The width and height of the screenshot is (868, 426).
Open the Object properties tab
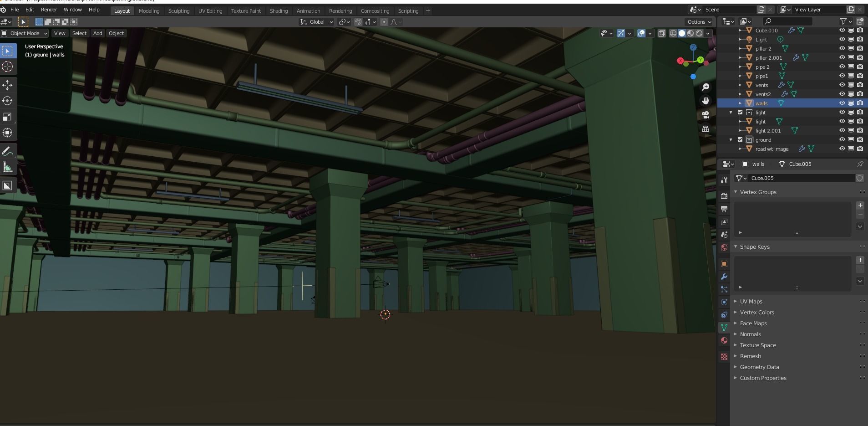coord(724,264)
